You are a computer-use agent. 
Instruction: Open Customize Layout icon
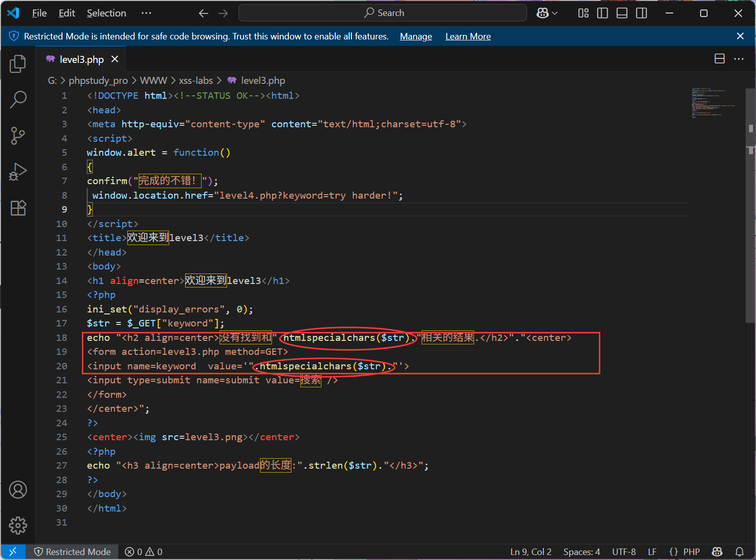[x=583, y=13]
